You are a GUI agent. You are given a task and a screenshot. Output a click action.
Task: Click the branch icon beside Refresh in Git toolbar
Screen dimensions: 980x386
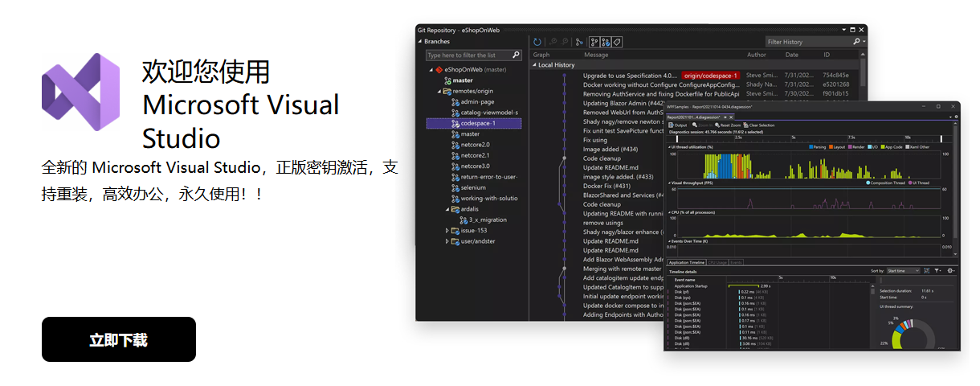tap(579, 42)
